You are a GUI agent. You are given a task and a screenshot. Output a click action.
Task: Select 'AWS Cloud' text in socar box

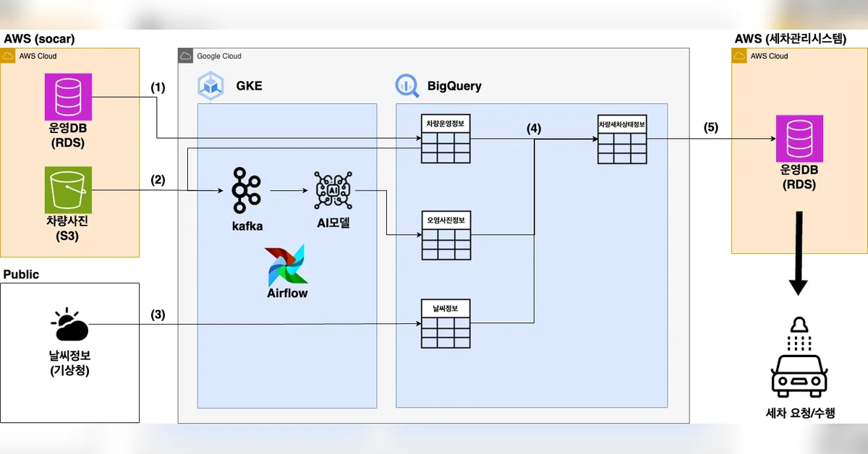point(38,56)
